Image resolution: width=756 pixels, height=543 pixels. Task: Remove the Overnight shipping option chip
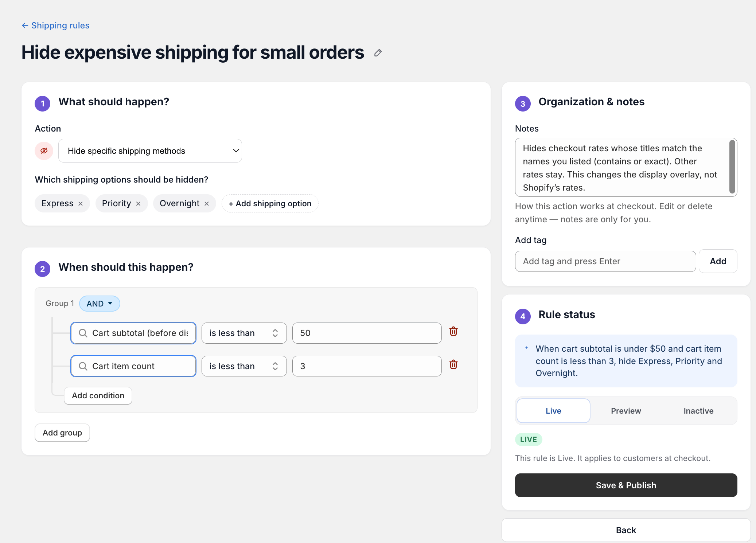click(x=207, y=204)
